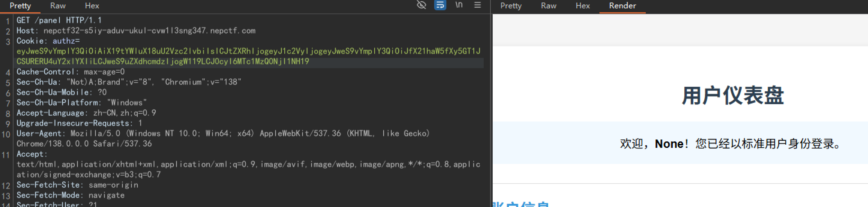Image resolution: width=868 pixels, height=207 pixels.
Task: Open the request editor hamburger menu
Action: [478, 5]
